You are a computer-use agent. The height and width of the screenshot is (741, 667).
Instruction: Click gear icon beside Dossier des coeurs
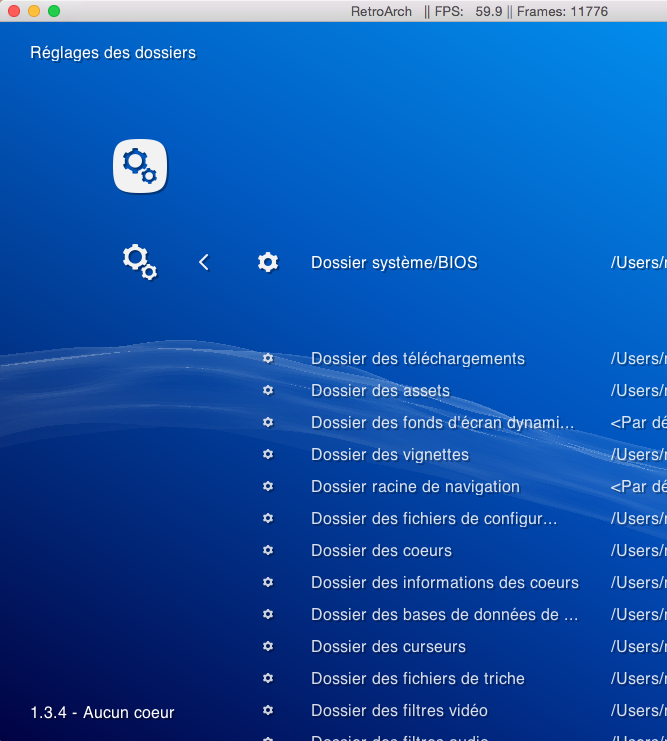click(x=268, y=550)
